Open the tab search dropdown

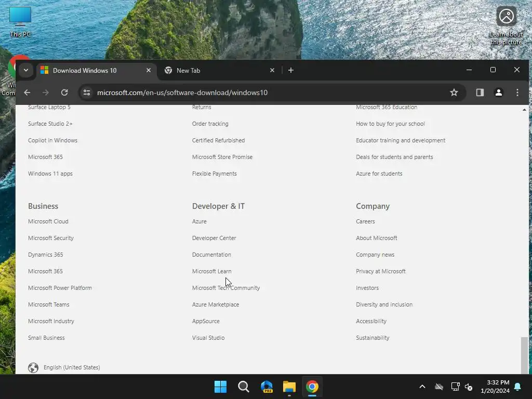coord(26,70)
